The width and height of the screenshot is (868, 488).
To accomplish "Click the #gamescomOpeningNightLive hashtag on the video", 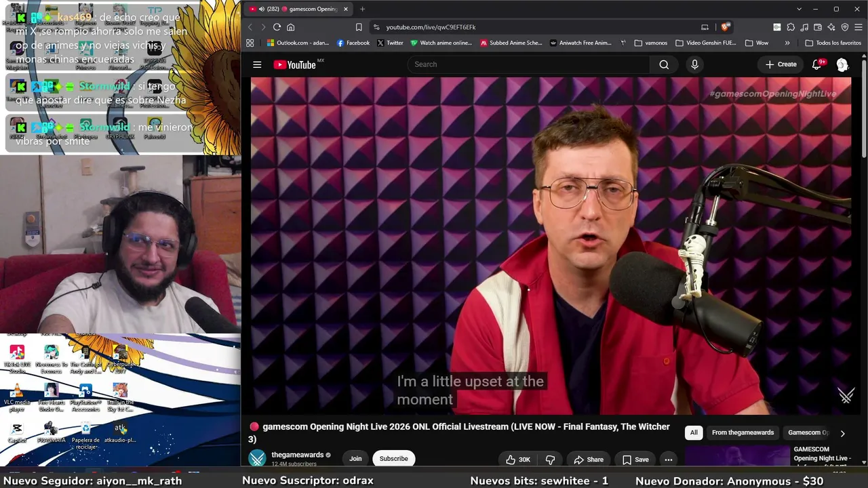I will point(773,94).
